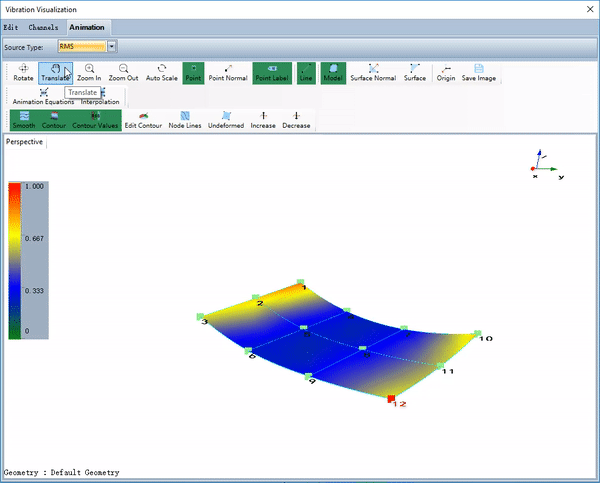Click the Source Type label

pos(24,47)
